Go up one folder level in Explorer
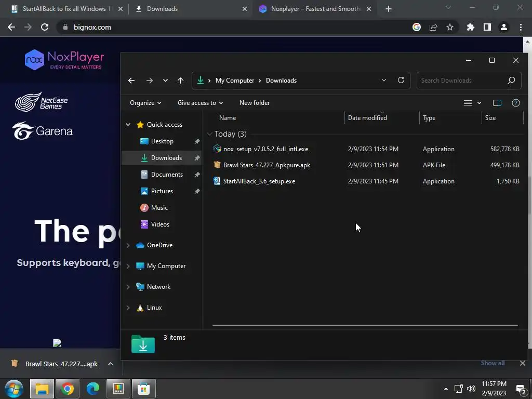Image resolution: width=532 pixels, height=399 pixels. (180, 81)
